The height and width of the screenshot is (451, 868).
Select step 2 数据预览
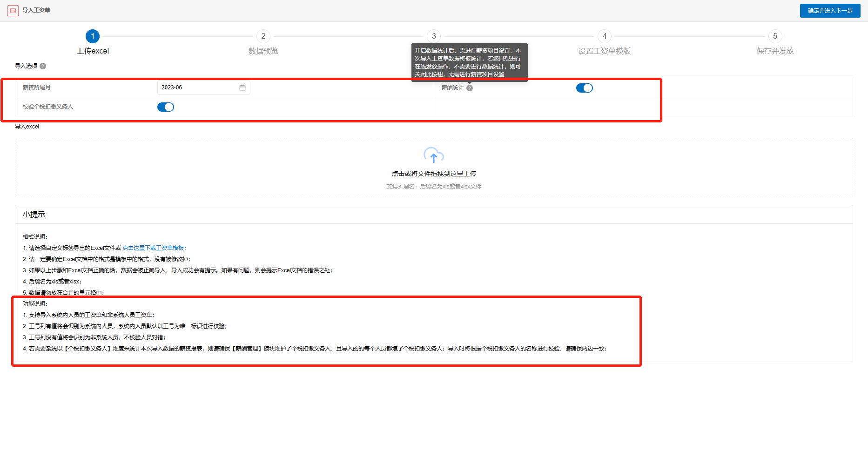coord(263,43)
